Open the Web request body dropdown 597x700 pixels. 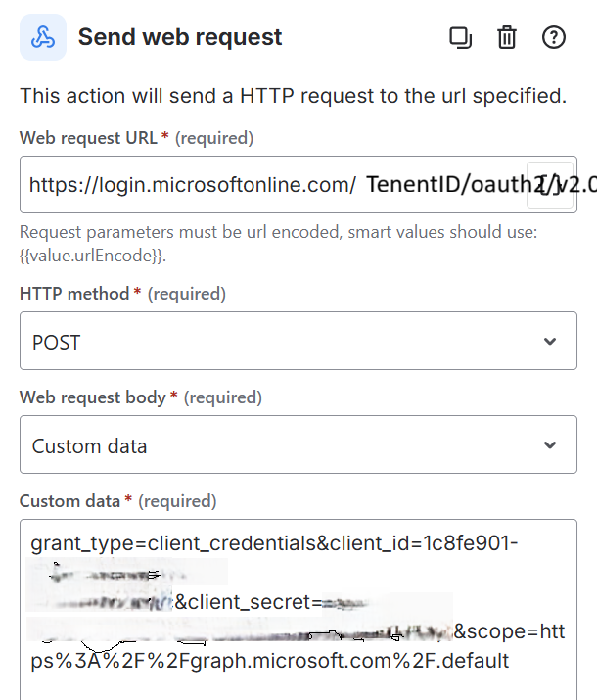(284, 445)
